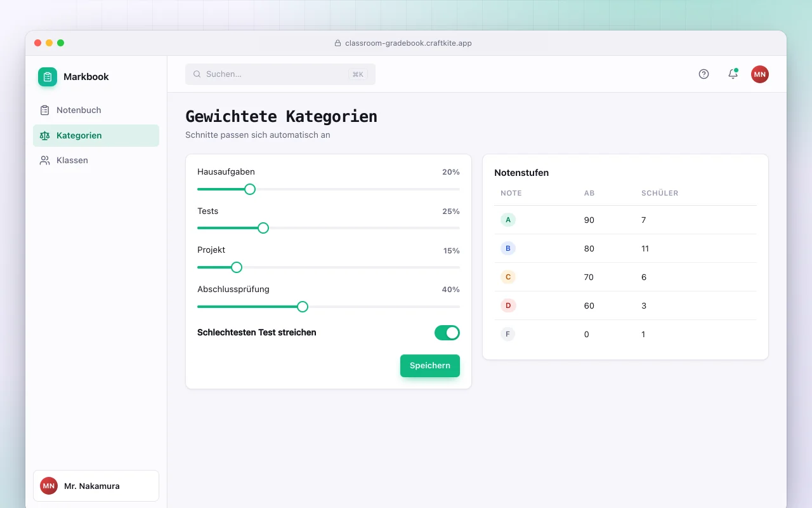Click the SCHÜLER column header
Viewport: 812px width, 508px height.
660,193
